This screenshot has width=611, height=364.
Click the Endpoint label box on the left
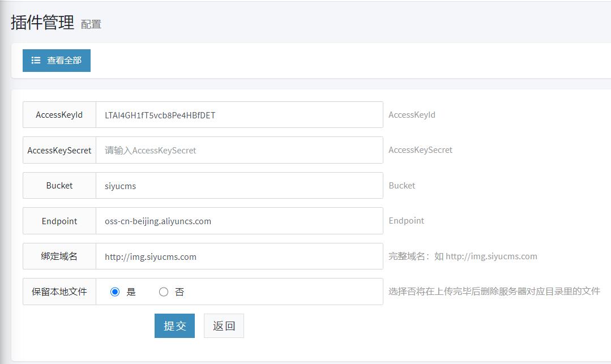point(59,221)
